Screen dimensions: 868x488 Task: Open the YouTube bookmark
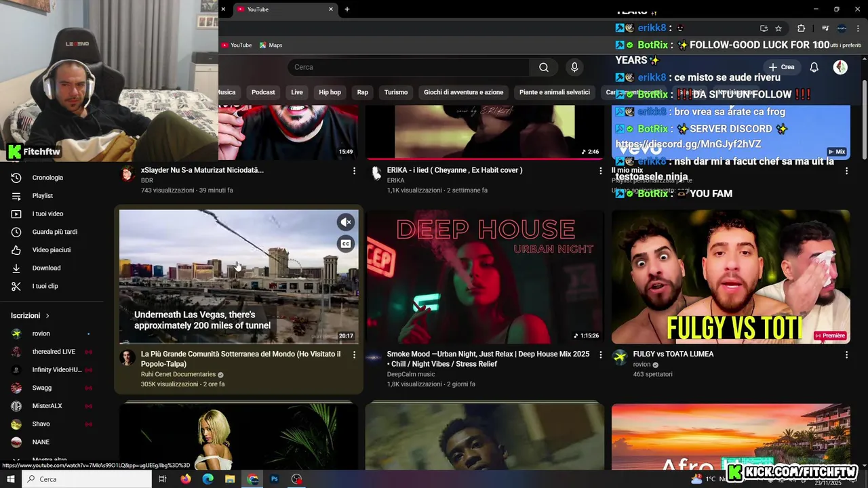[x=237, y=45]
